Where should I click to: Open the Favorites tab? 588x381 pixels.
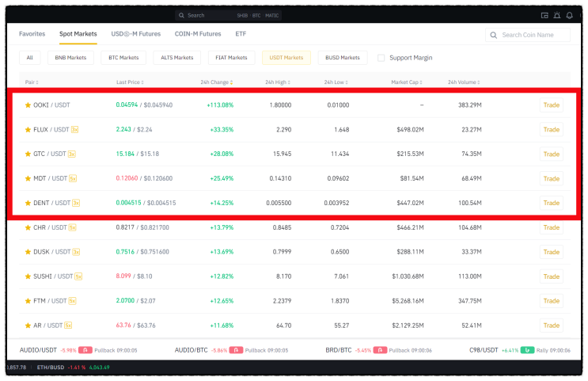click(32, 34)
